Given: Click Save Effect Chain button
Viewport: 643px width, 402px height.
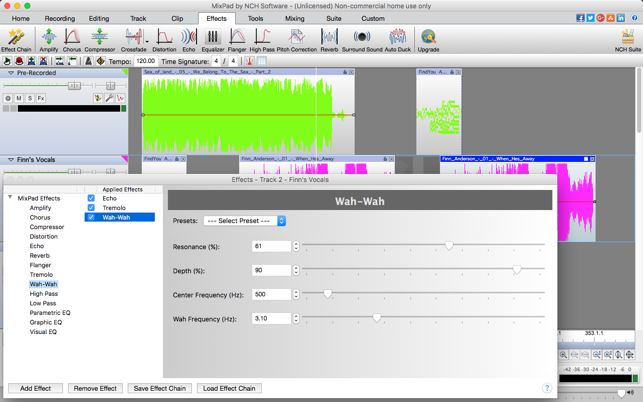Looking at the screenshot, I should pos(160,388).
